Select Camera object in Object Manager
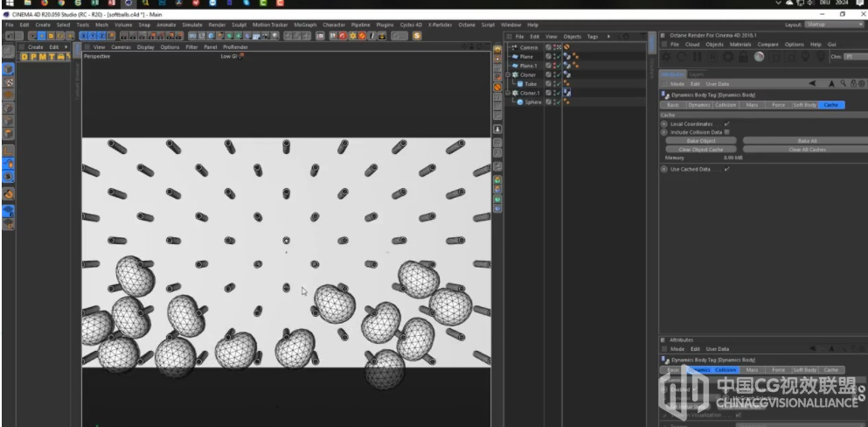 (529, 47)
